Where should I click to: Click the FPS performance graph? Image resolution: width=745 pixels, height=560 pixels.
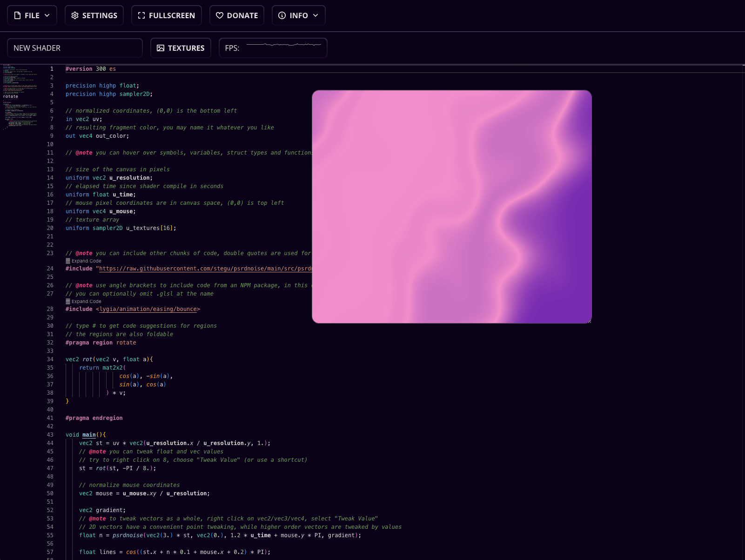coord(283,45)
